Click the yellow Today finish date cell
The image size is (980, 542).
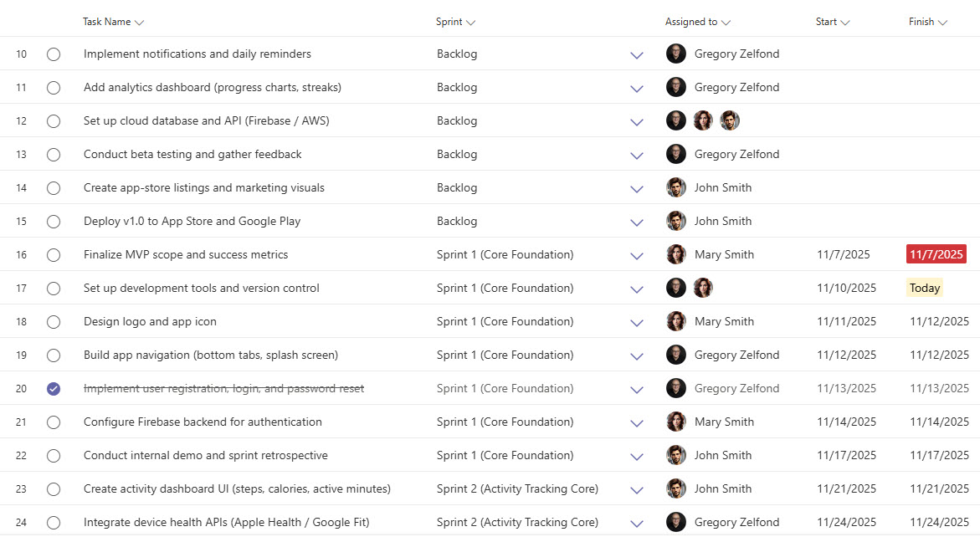click(x=925, y=288)
